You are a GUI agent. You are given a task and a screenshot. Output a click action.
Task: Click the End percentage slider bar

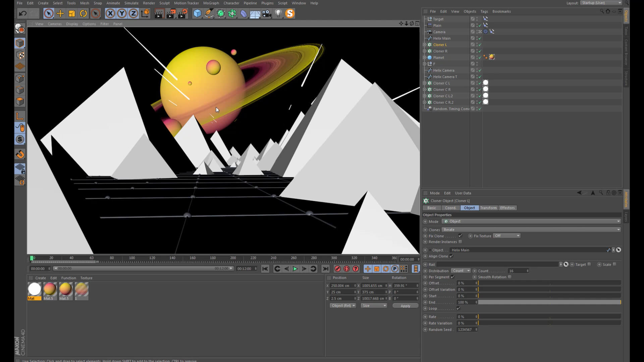549,302
